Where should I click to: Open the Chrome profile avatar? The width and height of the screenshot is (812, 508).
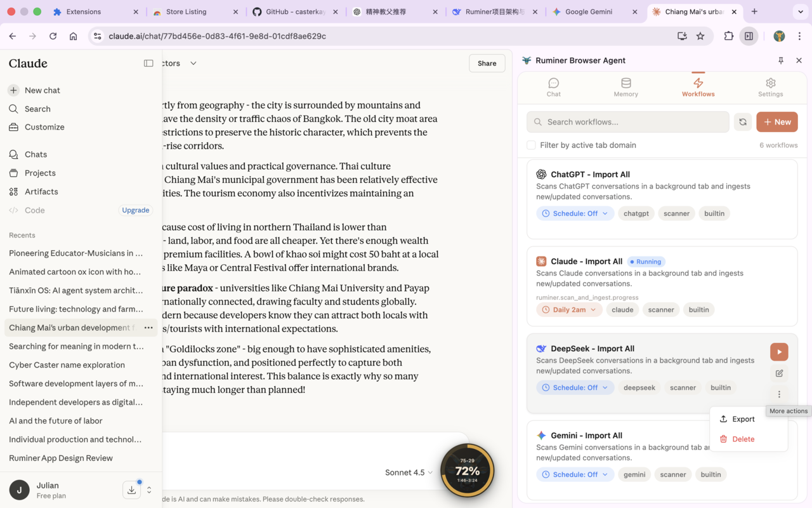[780, 36]
